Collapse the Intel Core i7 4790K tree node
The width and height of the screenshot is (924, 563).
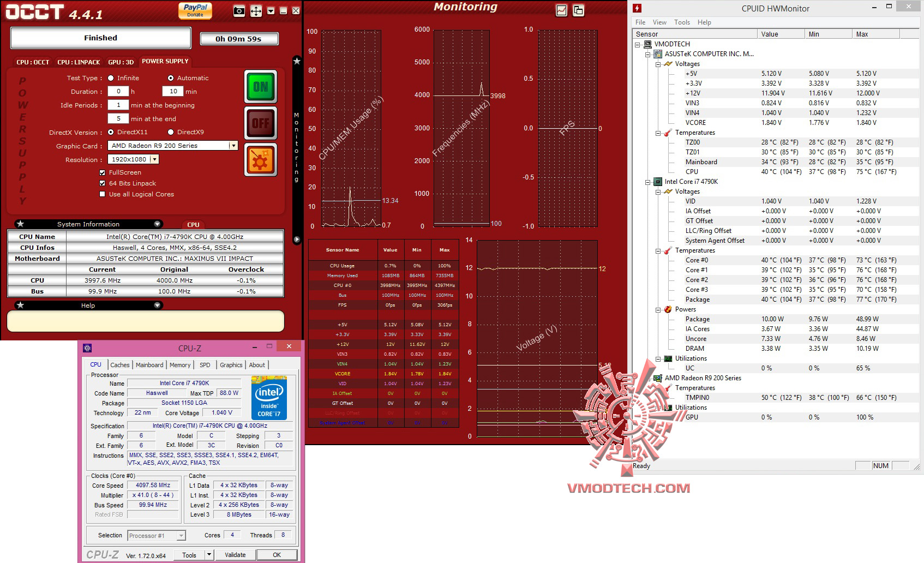(x=647, y=182)
